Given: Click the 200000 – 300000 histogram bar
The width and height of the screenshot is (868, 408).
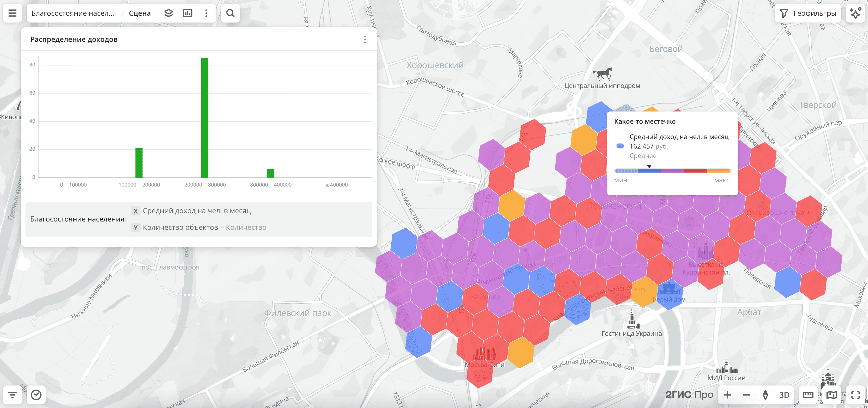Looking at the screenshot, I should pos(205,118).
